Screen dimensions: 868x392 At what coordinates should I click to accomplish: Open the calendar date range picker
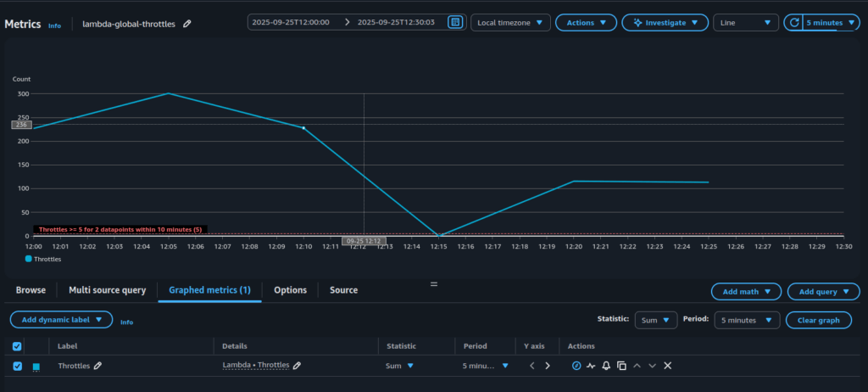(455, 22)
